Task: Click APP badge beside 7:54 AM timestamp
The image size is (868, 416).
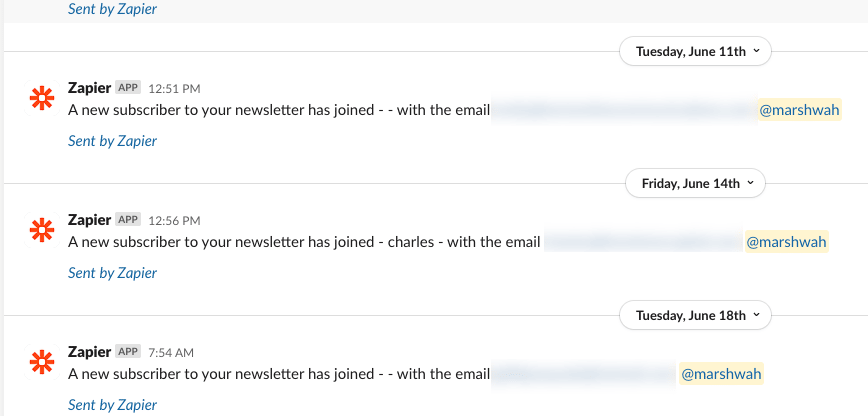Action: (128, 351)
